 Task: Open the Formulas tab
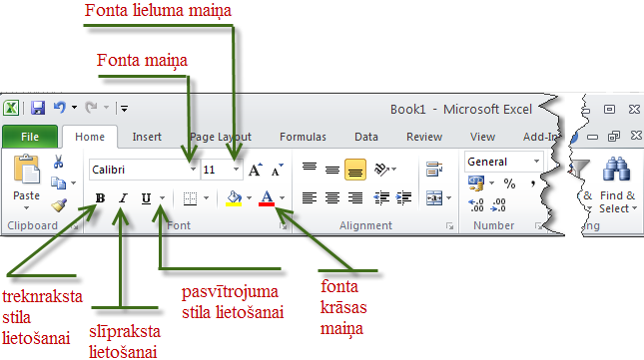tap(304, 137)
